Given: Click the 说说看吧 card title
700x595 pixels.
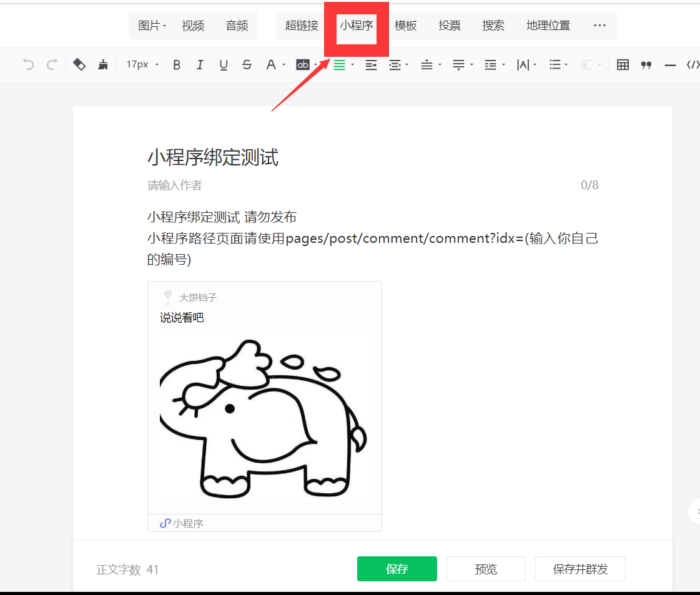Looking at the screenshot, I should pos(182,318).
